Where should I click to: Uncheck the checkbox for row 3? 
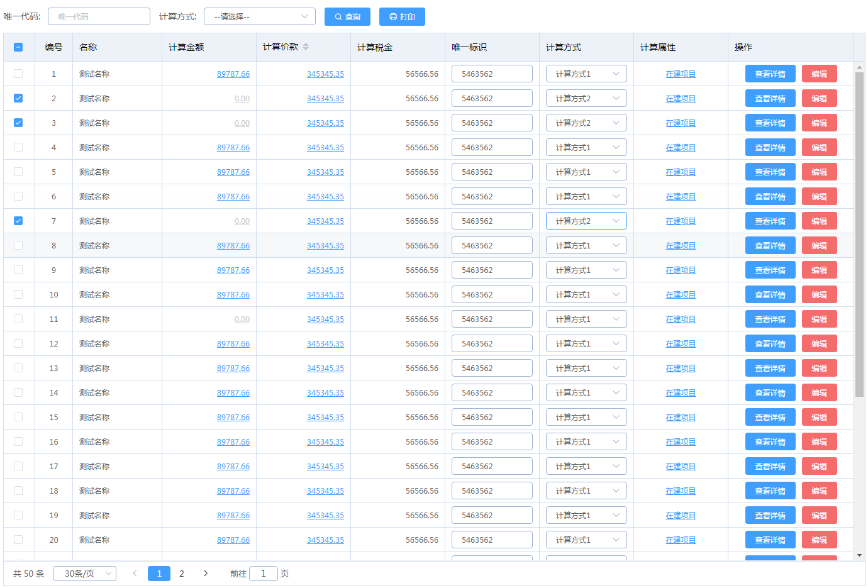[18, 123]
